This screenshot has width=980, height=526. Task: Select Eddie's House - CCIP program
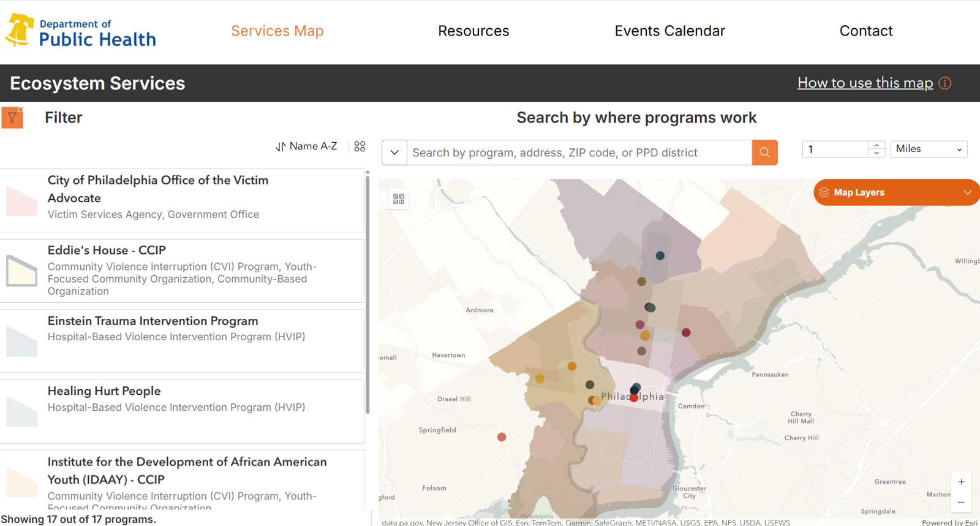(x=107, y=251)
